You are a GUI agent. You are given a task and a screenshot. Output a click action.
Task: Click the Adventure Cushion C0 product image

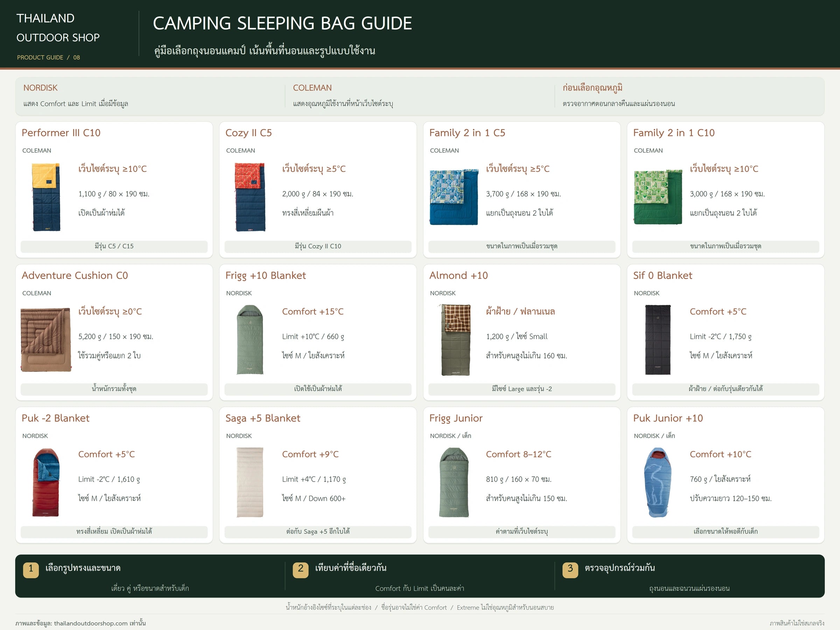[x=46, y=339]
